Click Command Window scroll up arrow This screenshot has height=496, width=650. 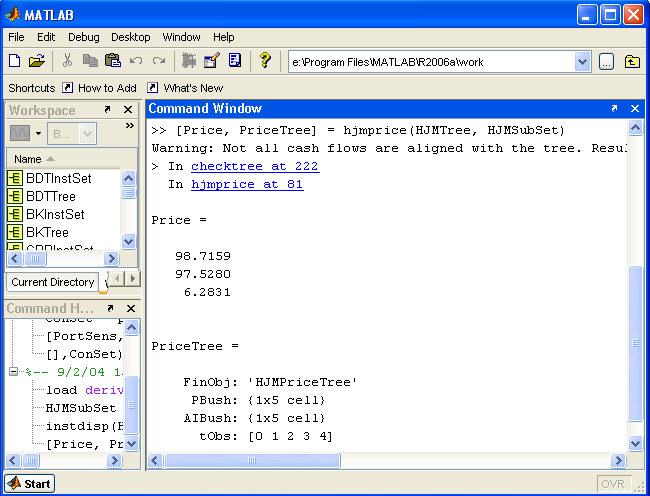pos(635,128)
